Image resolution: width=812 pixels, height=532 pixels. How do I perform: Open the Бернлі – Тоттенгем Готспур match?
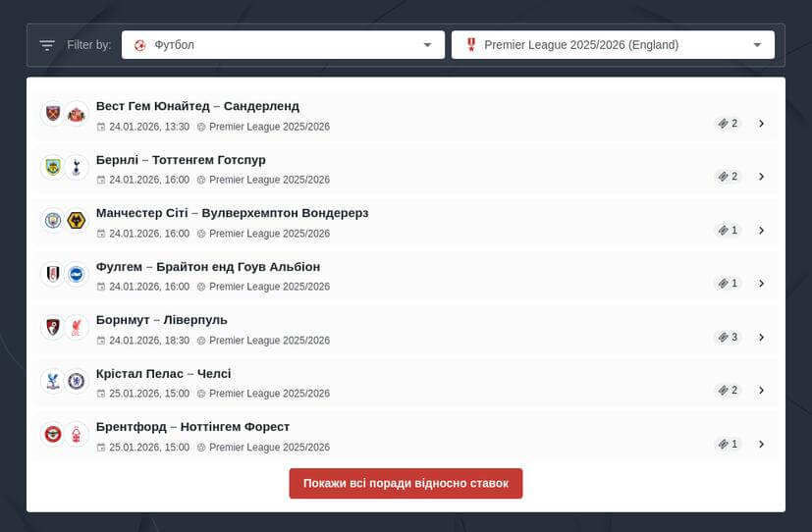tap(181, 160)
